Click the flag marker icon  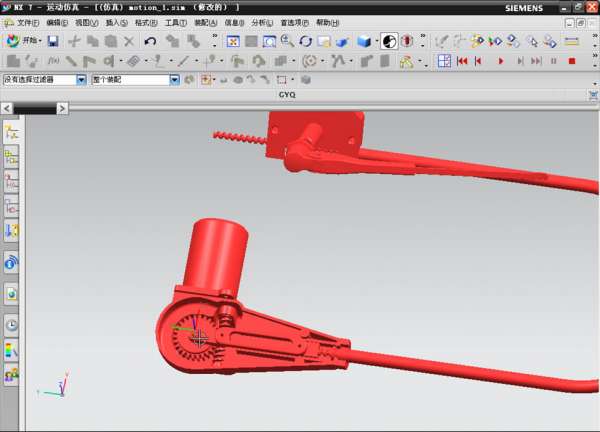pos(89,61)
